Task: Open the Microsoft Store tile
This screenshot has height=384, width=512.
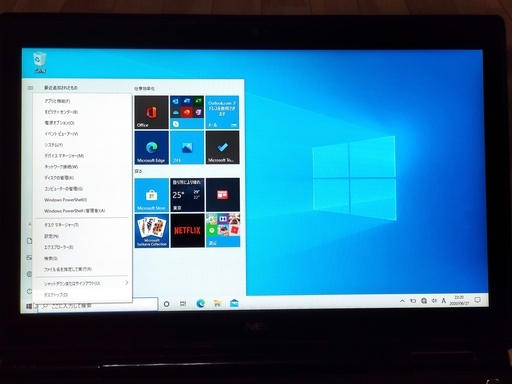Action: tap(151, 195)
